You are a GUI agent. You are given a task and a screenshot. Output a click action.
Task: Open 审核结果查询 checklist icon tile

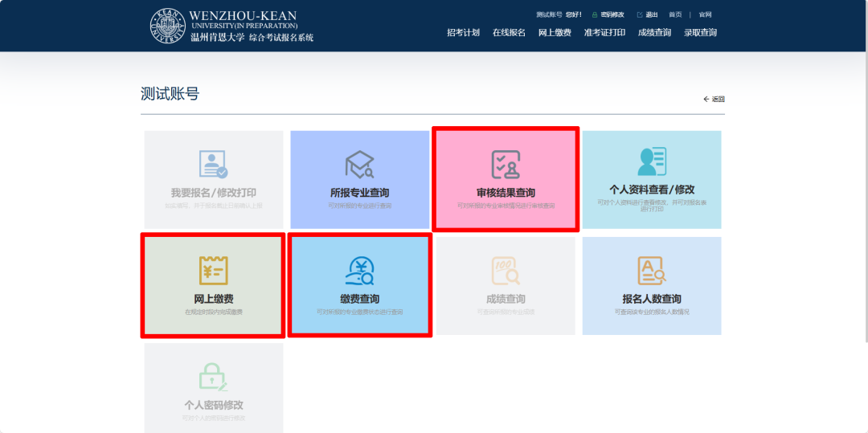(x=506, y=164)
